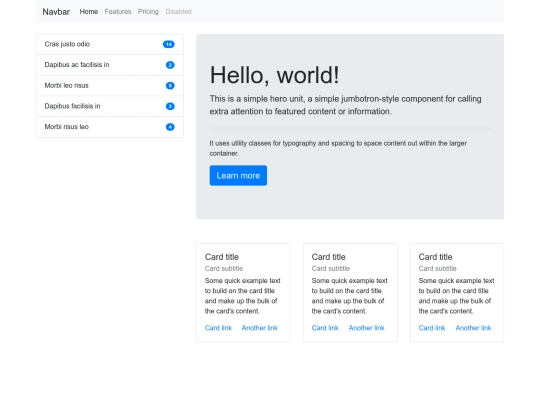This screenshot has width=540, height=405.
Task: Click the example text in the right card
Action: click(456, 296)
